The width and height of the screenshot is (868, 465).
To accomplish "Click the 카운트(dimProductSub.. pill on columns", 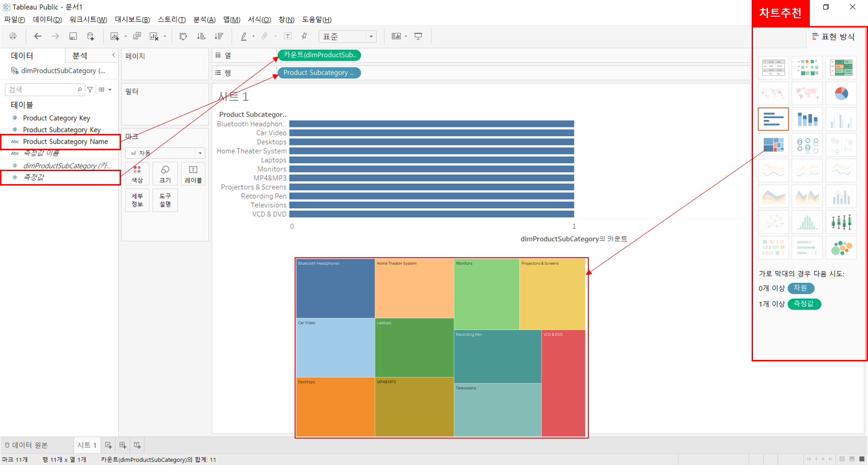I will point(319,55).
